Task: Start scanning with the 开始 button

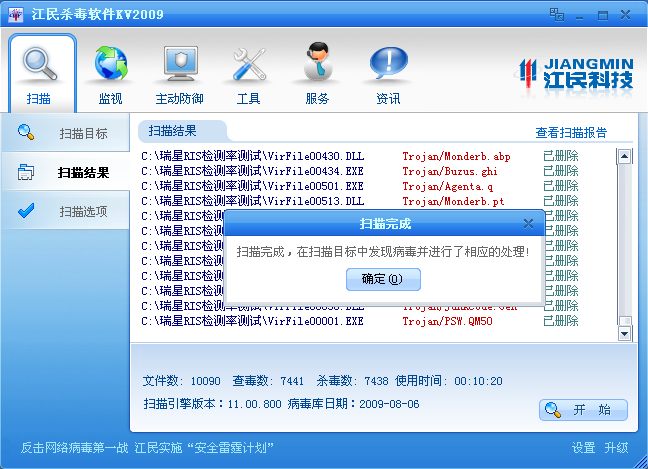Action: (583, 409)
